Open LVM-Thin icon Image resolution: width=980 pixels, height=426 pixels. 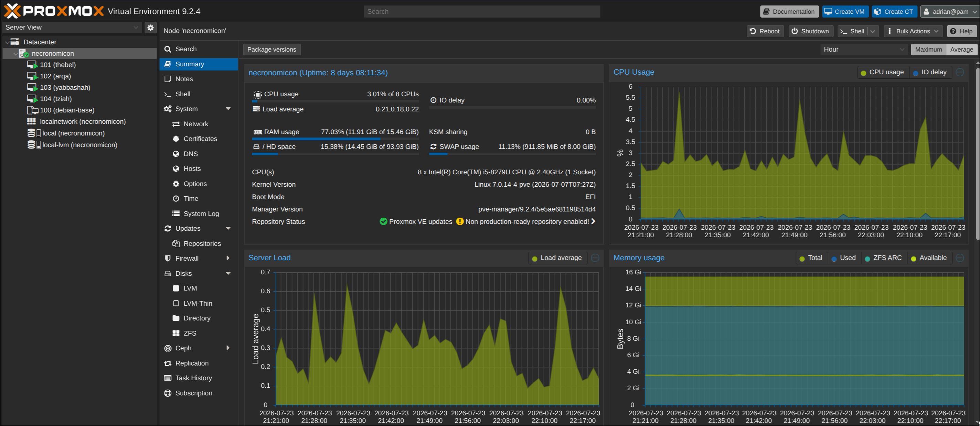176,303
